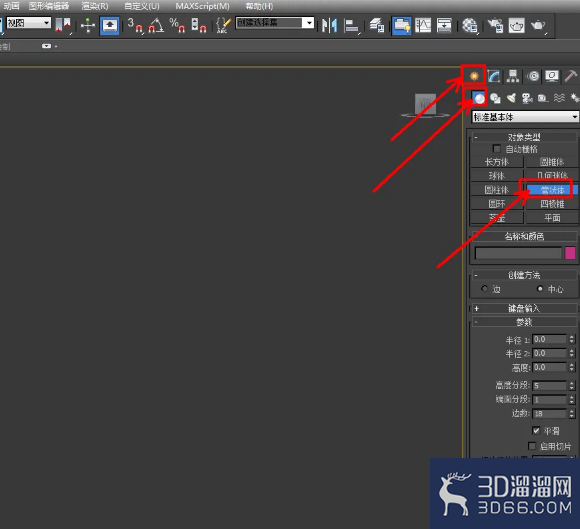Open the Layer Manager icon
Screen dimensions: 580x529
pos(377,25)
